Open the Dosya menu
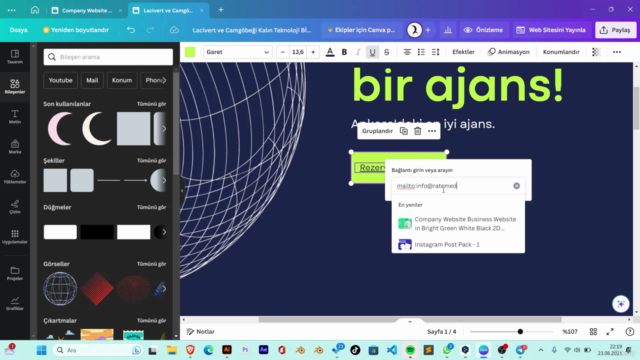Image resolution: width=640 pixels, height=360 pixels. click(x=18, y=30)
